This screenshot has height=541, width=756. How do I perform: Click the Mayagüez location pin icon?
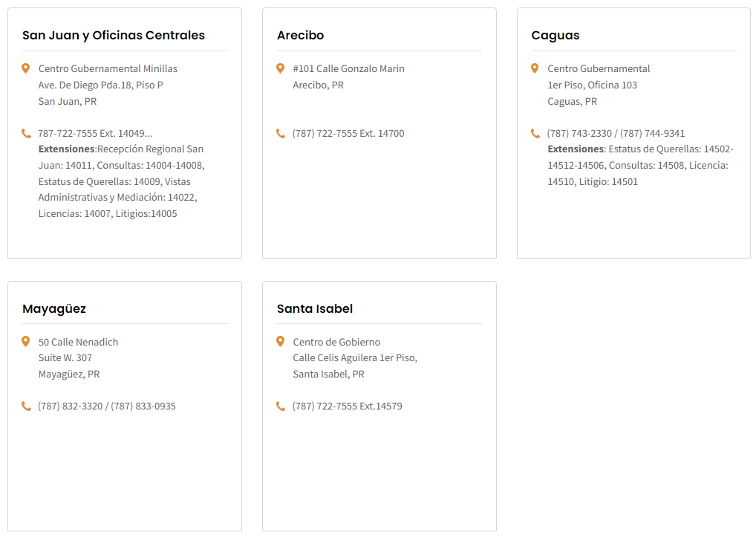[26, 342]
